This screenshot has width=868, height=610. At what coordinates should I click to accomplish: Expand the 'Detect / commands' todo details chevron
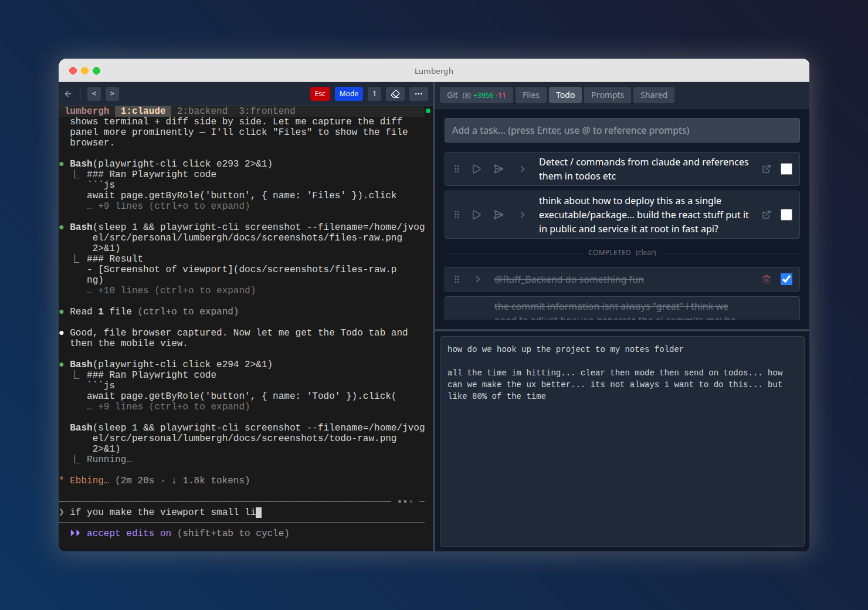[x=522, y=169]
